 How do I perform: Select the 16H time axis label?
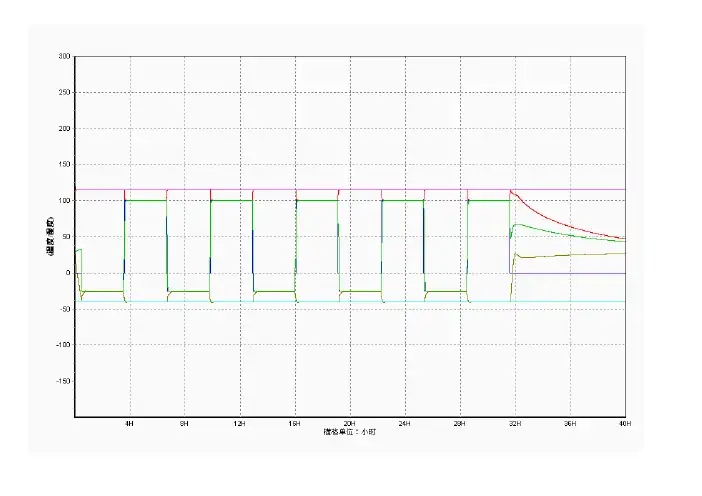point(294,423)
